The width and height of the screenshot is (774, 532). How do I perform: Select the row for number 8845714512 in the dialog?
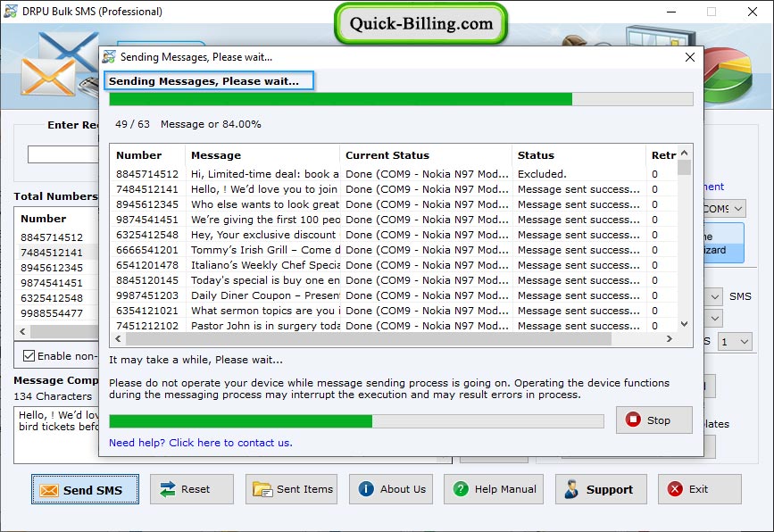[x=395, y=174]
